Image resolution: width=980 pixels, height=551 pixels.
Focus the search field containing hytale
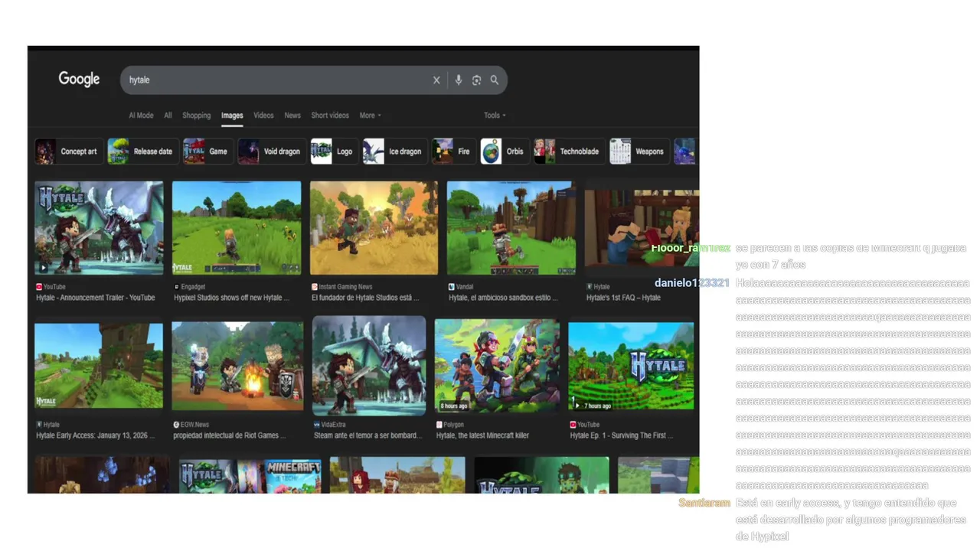313,80
